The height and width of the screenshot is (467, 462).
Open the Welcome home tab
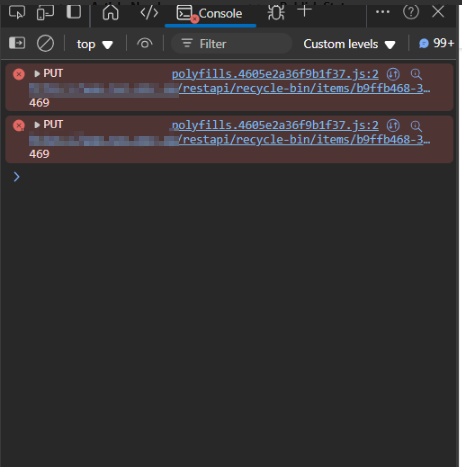111,13
